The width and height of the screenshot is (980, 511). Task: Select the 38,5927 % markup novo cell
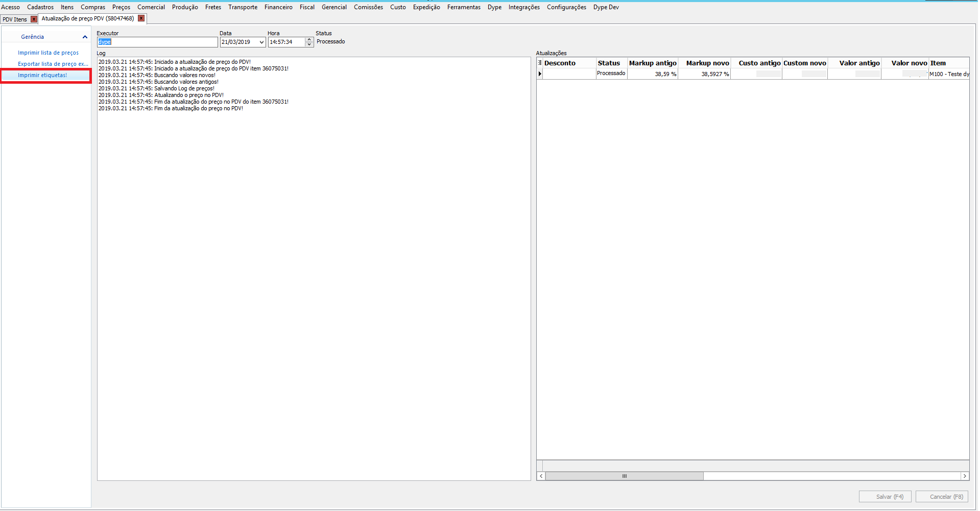click(704, 74)
